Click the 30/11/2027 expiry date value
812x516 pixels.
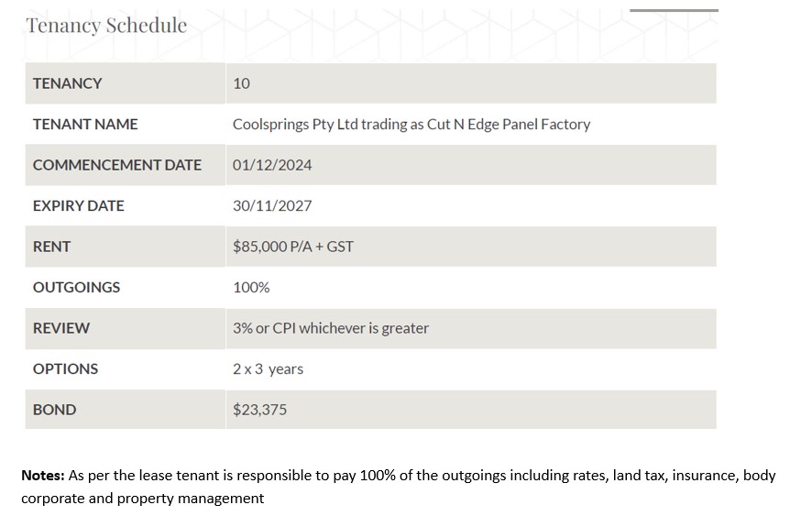pos(272,205)
